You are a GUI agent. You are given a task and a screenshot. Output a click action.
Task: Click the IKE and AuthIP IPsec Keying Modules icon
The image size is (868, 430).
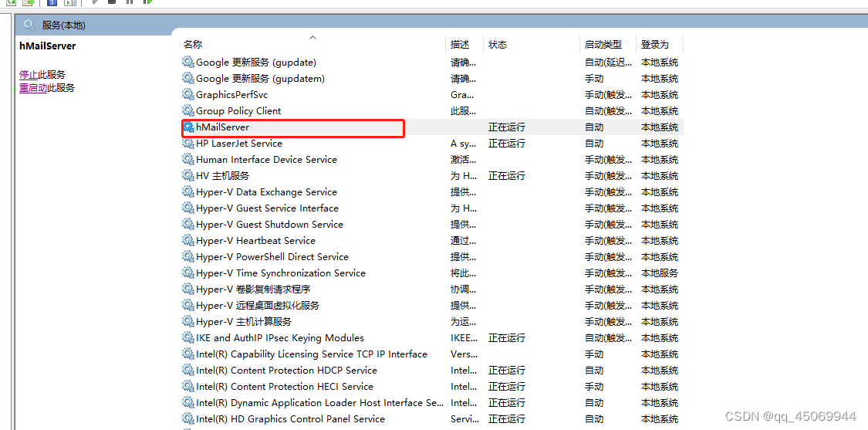[x=188, y=337]
